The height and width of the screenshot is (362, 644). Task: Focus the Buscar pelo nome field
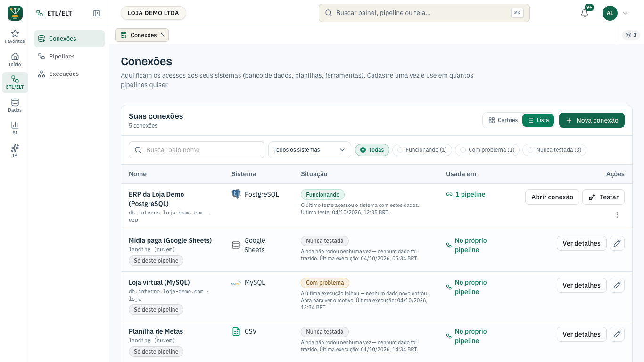197,150
